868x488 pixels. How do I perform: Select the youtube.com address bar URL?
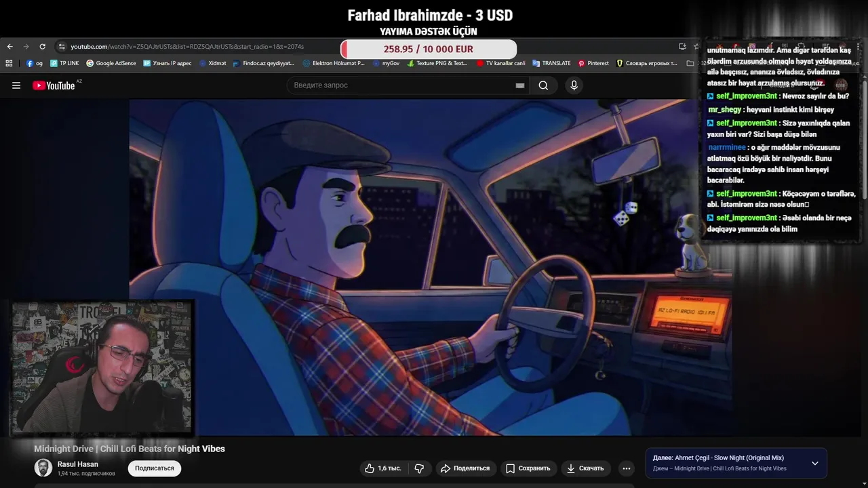coord(187,47)
